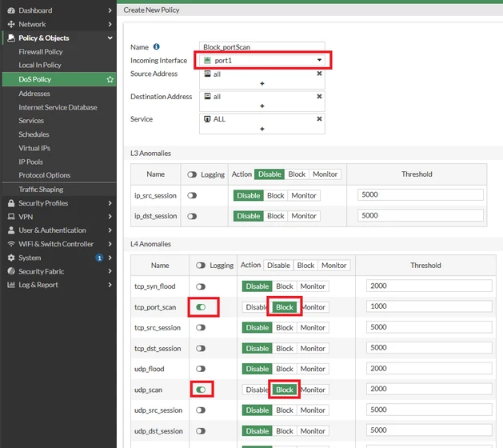Remove ALL from Service field
The height and width of the screenshot is (448, 503).
(319, 118)
